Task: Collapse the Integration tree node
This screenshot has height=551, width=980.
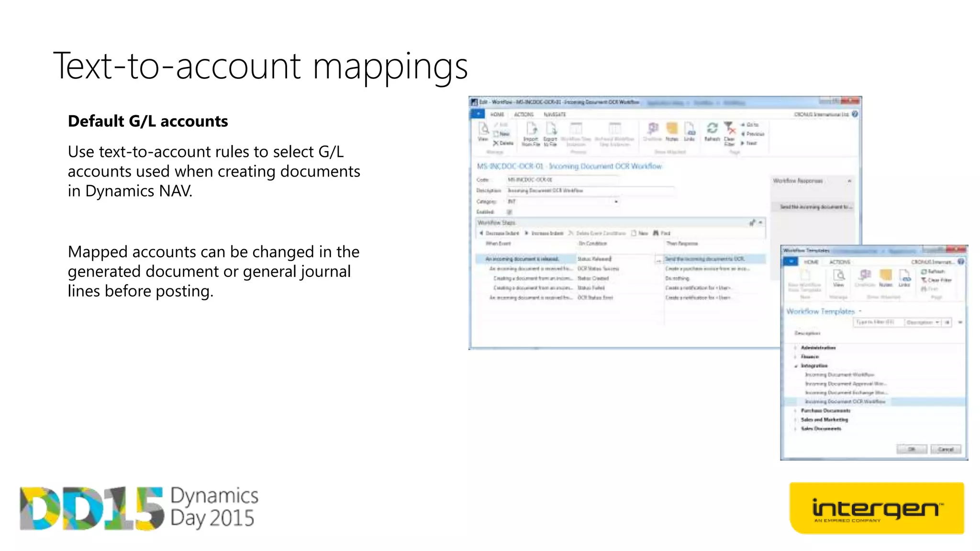Action: (x=796, y=366)
